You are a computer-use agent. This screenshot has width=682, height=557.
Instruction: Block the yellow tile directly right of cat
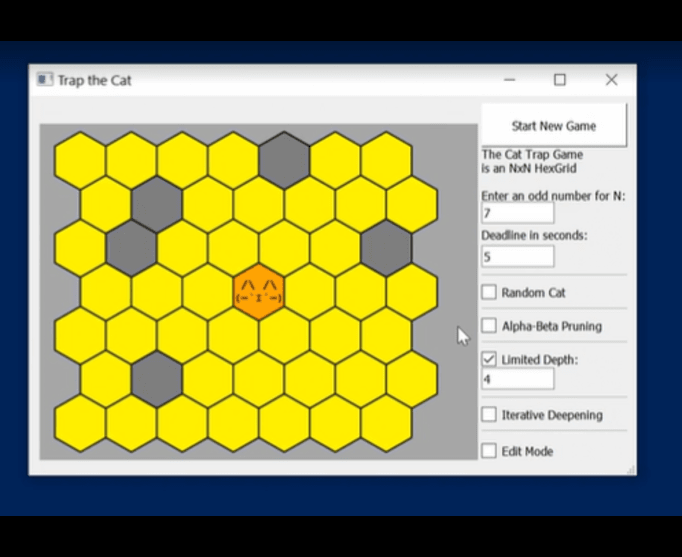click(310, 292)
